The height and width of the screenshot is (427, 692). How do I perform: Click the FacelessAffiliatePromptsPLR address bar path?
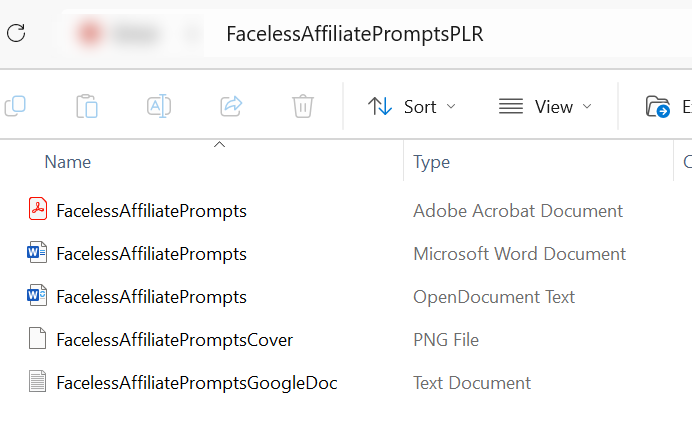pyautogui.click(x=354, y=33)
